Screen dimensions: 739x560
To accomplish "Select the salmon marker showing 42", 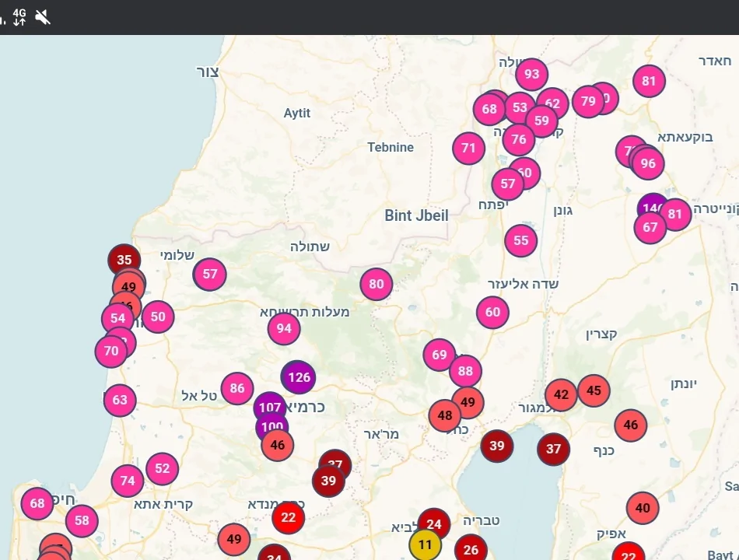I will pyautogui.click(x=561, y=395).
